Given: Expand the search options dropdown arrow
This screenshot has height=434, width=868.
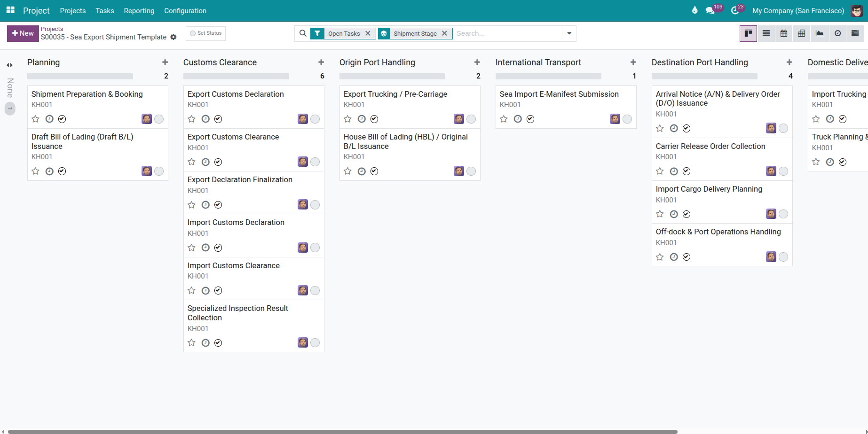Looking at the screenshot, I should point(569,33).
